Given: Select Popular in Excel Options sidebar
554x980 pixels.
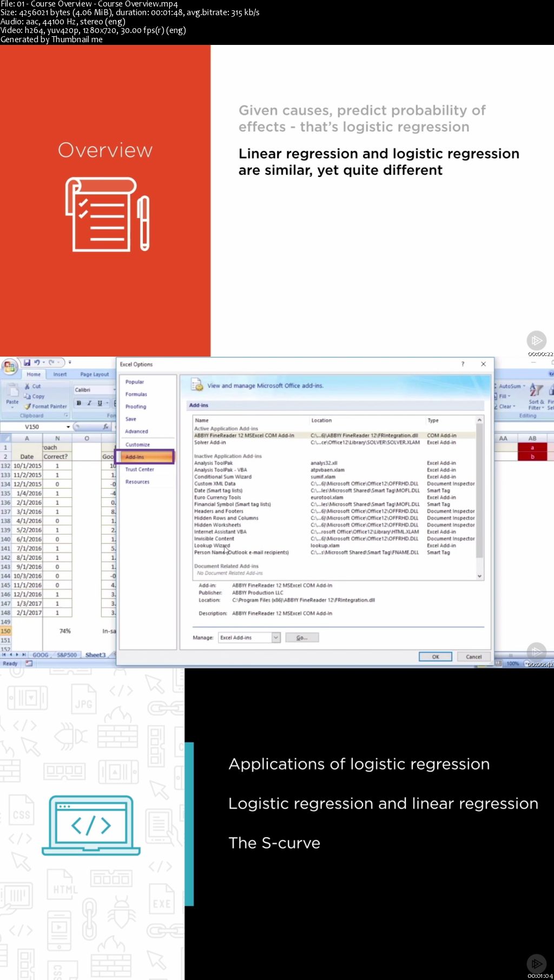Looking at the screenshot, I should [135, 382].
